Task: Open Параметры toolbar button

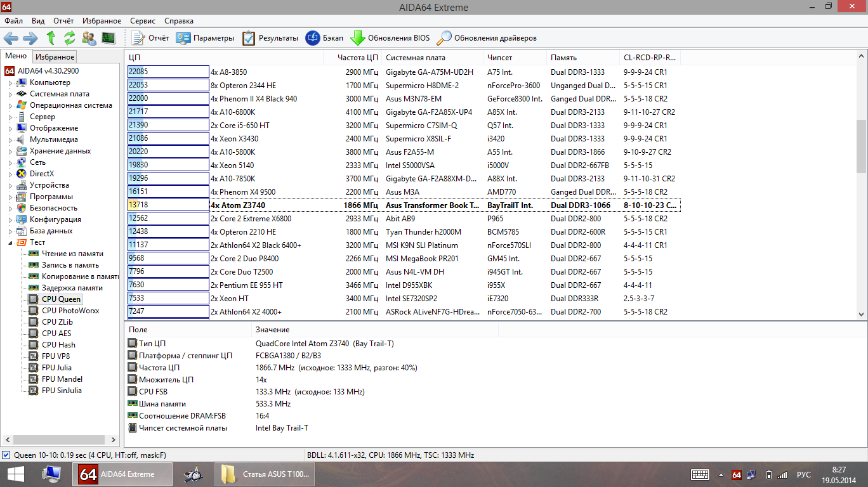Action: pyautogui.click(x=205, y=38)
